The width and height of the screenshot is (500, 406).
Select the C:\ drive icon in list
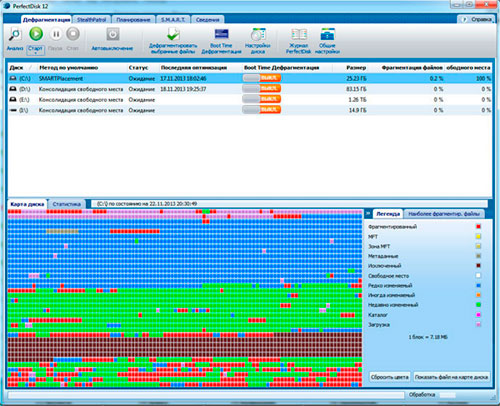click(13, 78)
